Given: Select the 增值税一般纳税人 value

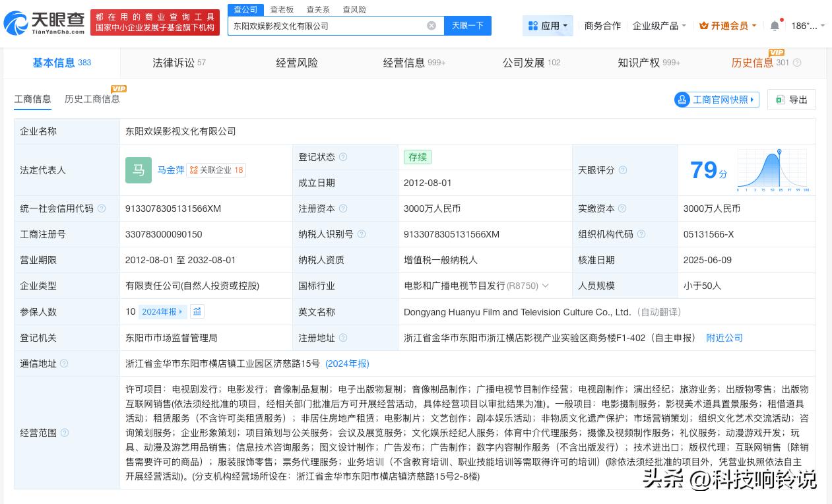Looking at the screenshot, I should point(441,260).
